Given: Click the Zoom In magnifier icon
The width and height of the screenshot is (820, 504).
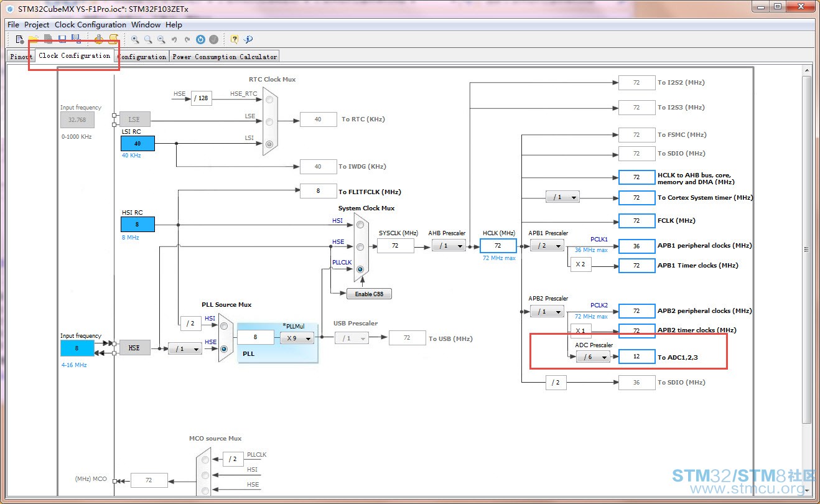Looking at the screenshot, I should coord(135,39).
